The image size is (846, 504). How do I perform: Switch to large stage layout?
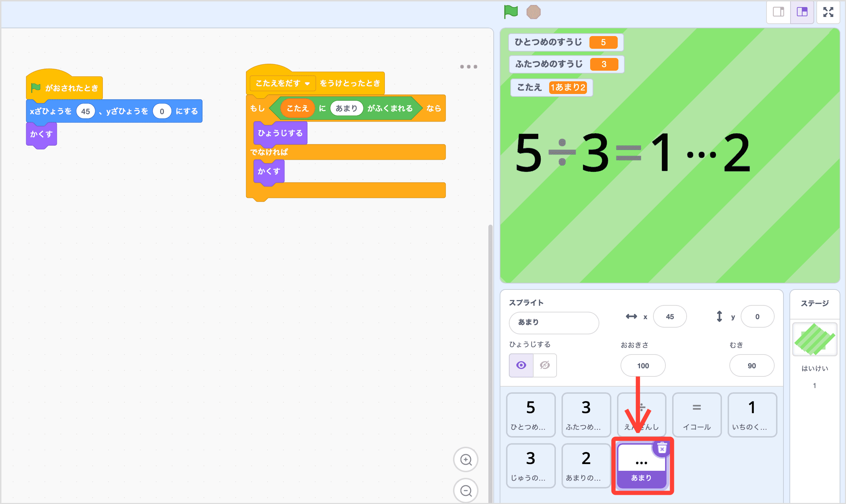802,12
